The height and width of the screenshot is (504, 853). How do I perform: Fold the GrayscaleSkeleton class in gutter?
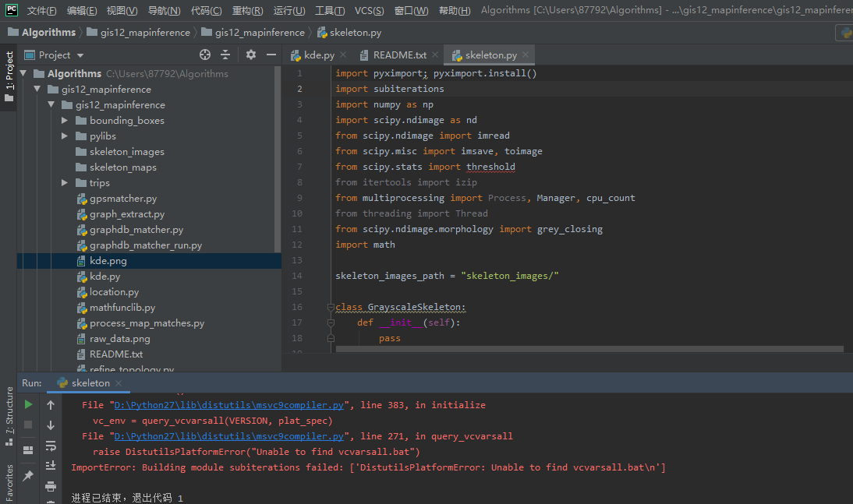pyautogui.click(x=331, y=307)
